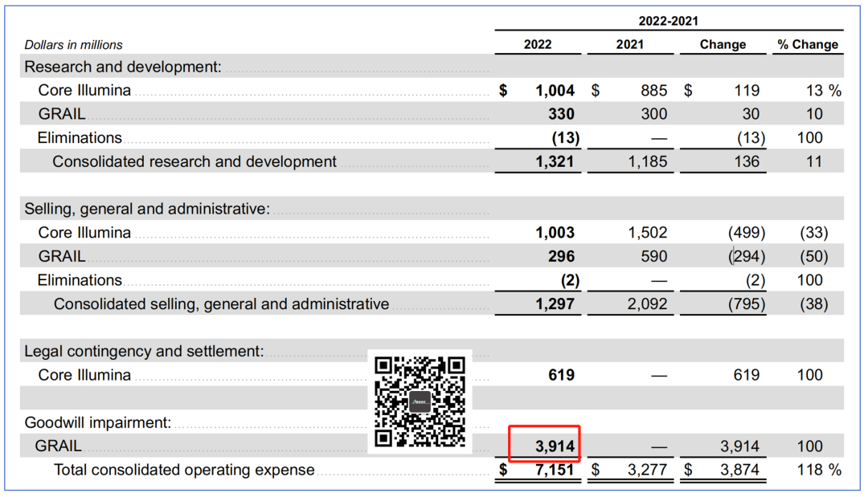Select 'Consolidated selling, general and administrative' label
The height and width of the screenshot is (497, 868).
222,304
